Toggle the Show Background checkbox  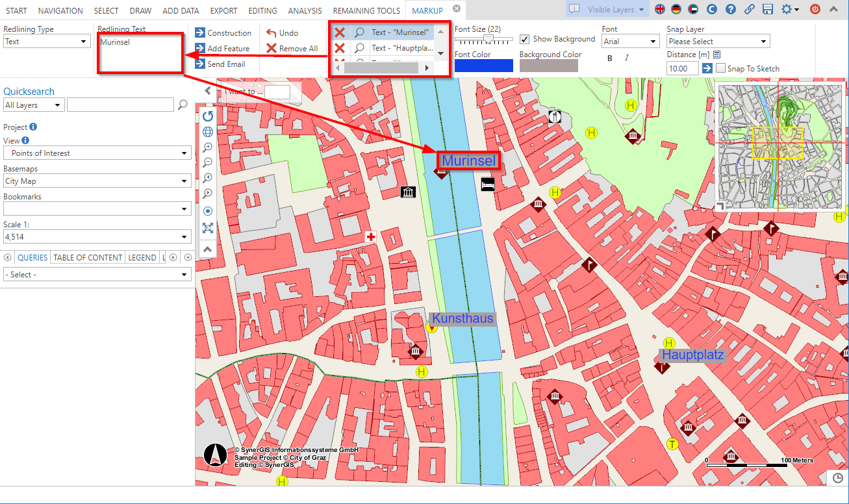pyautogui.click(x=525, y=39)
